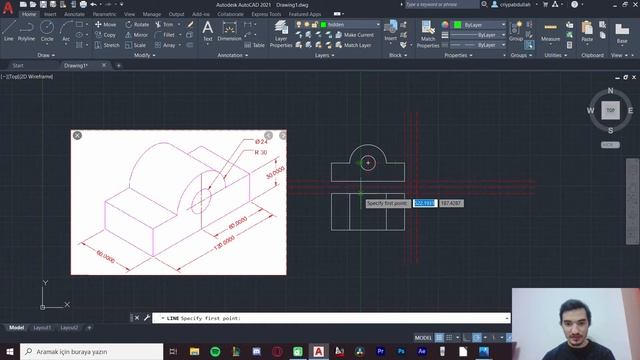Open the AutoCAD application menu

coord(7,7)
